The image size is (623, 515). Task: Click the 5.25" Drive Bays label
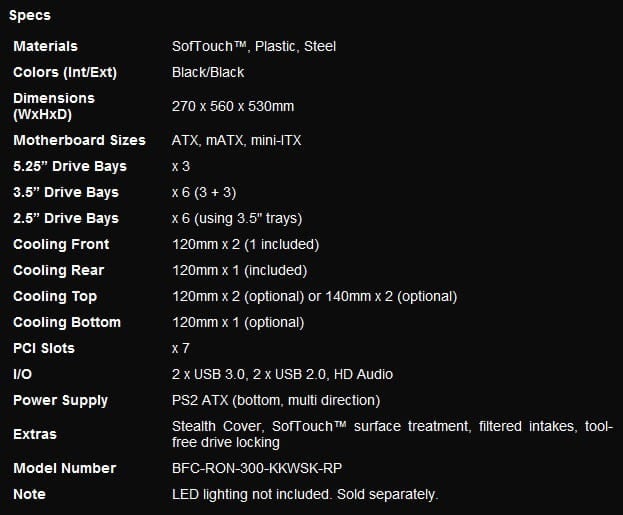click(x=70, y=166)
